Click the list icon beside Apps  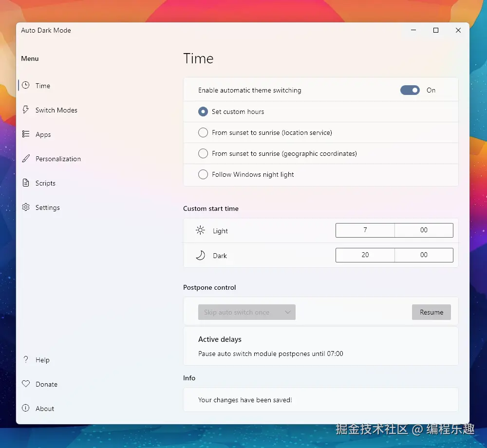(x=26, y=134)
